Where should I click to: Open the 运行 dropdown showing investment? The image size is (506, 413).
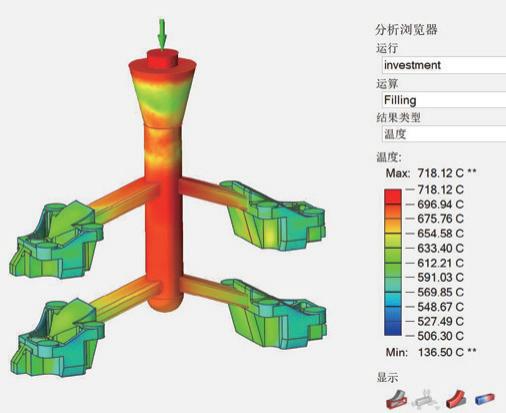[x=444, y=65]
